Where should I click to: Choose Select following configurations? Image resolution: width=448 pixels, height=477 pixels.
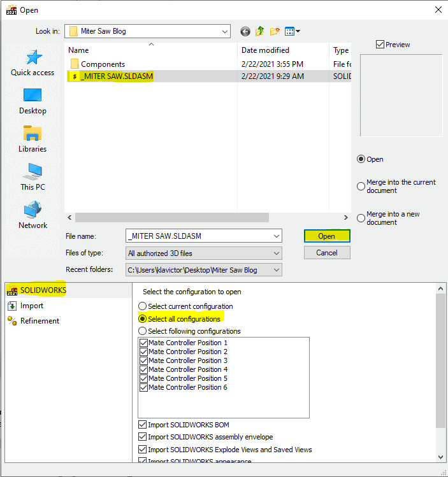(x=143, y=331)
